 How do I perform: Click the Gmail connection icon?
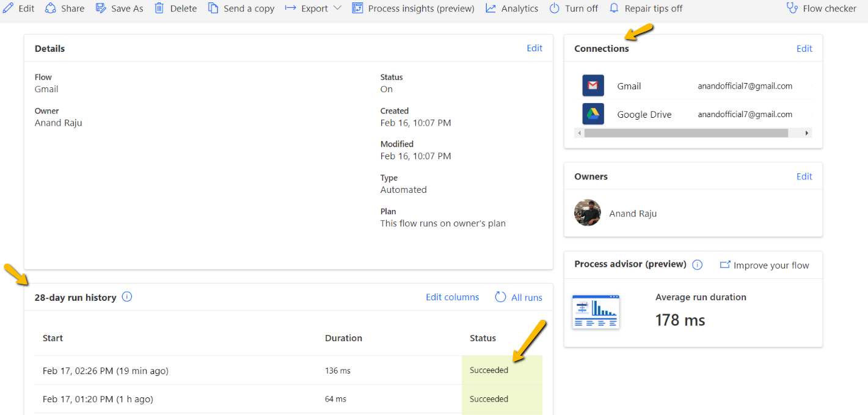[x=593, y=85]
